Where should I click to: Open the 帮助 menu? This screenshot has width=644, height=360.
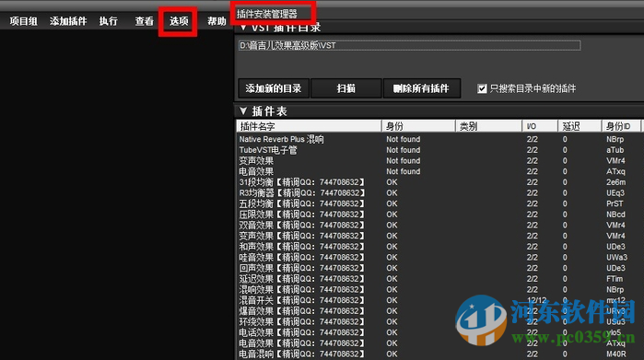click(x=217, y=21)
